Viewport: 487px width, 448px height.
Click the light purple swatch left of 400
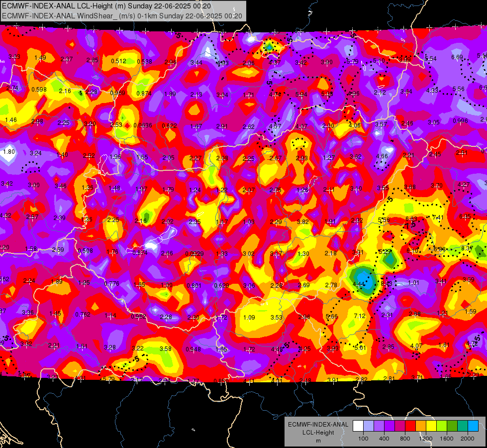(x=379, y=426)
